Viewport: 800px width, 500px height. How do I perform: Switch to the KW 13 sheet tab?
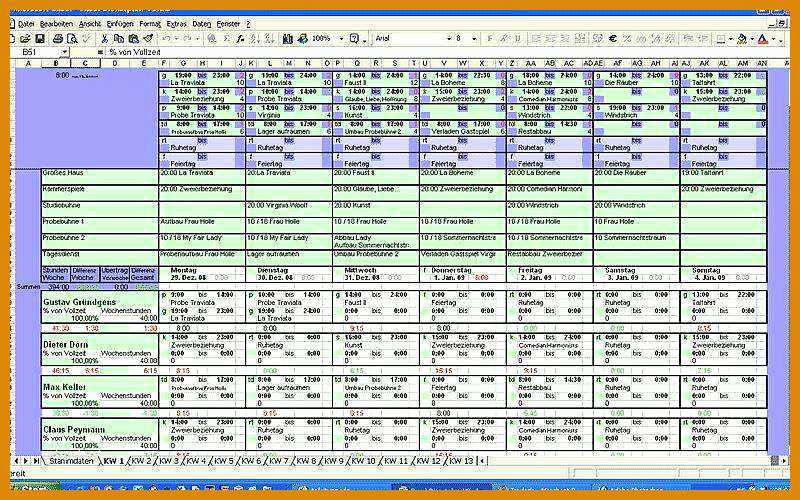(461, 461)
